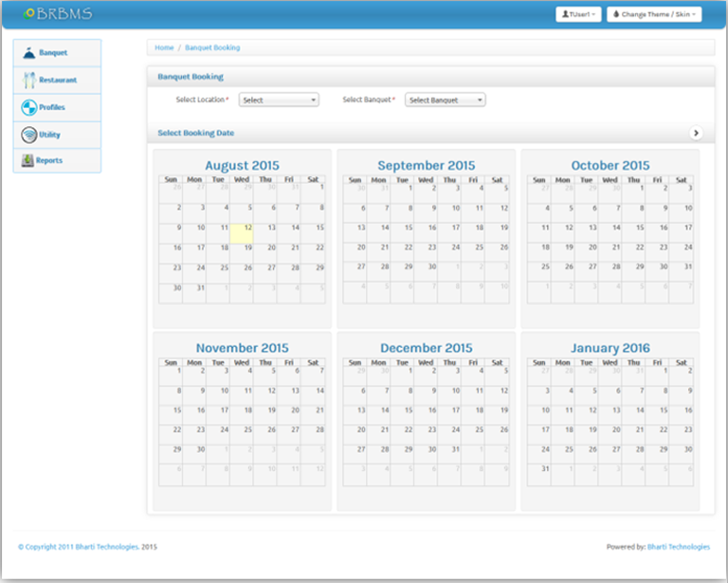Expand the Select Location dropdown
This screenshot has width=728, height=583.
[x=279, y=100]
